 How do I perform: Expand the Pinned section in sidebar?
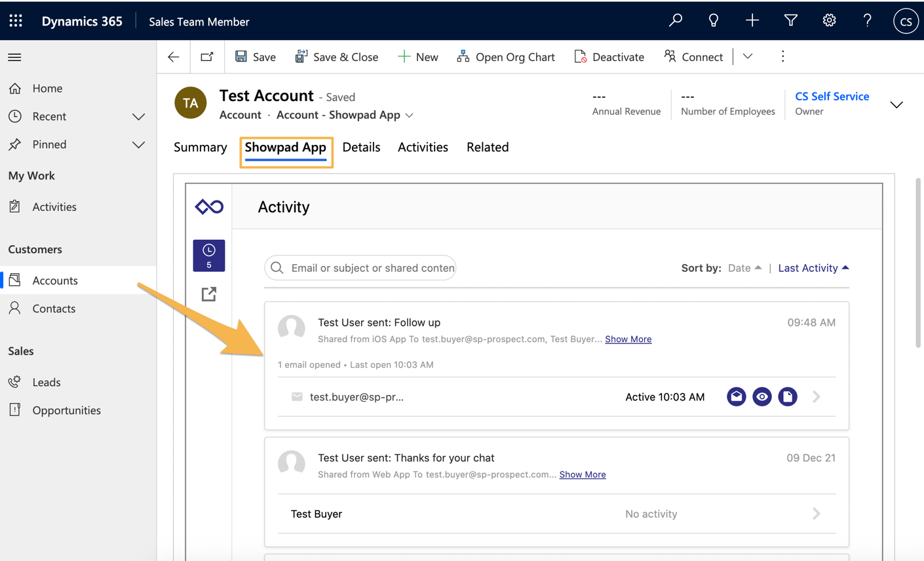138,145
